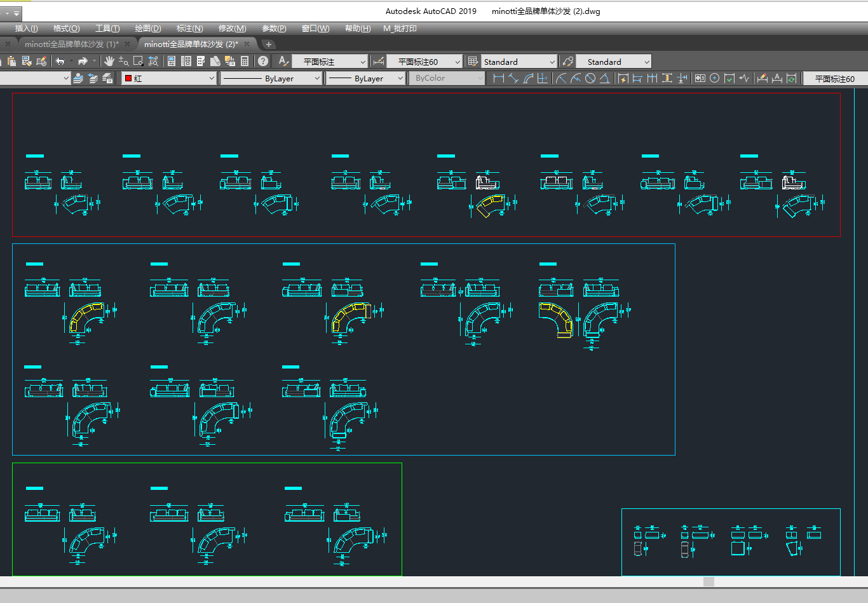This screenshot has height=603, width=868.
Task: Select the Tolerance tool icon
Action: [700, 78]
